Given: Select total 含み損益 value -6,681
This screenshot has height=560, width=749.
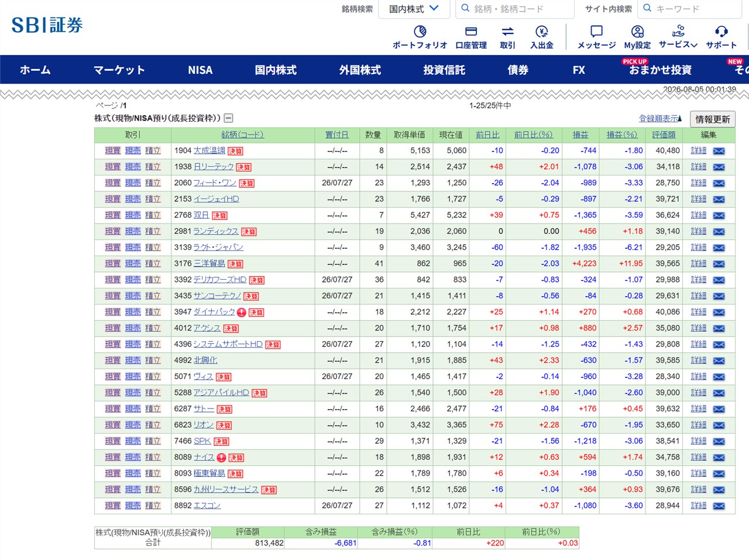Looking at the screenshot, I should tap(345, 543).
